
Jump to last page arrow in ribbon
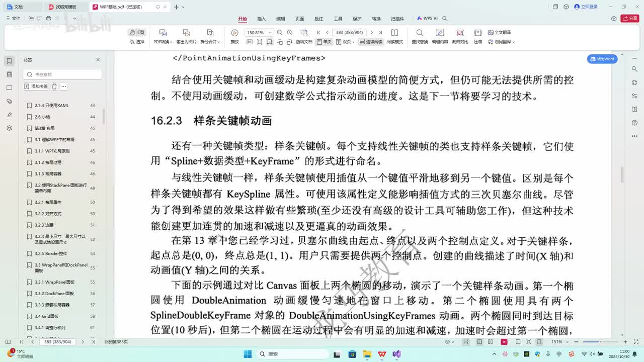tap(380, 32)
